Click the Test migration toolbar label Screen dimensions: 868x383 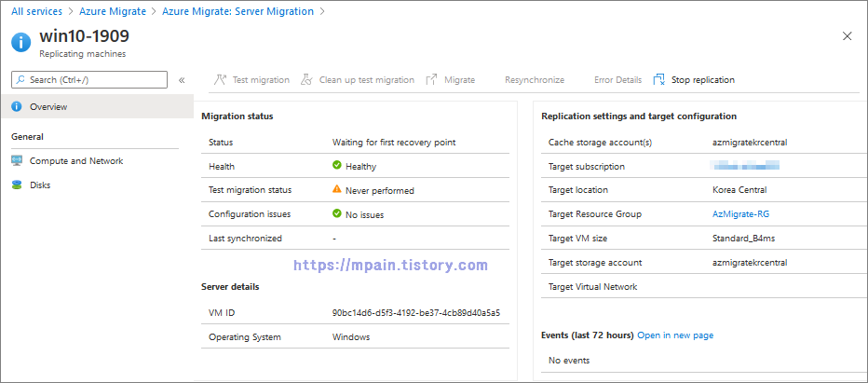point(261,80)
